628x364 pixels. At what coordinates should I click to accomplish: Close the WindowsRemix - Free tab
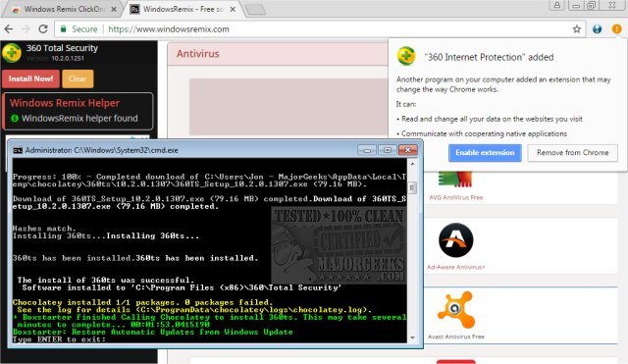pyautogui.click(x=233, y=9)
